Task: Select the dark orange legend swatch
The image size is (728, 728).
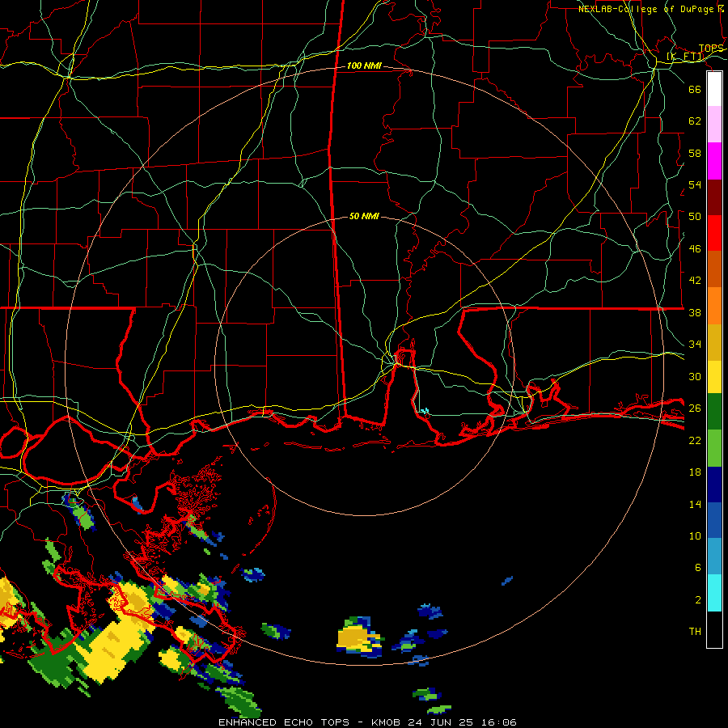Action: (x=714, y=269)
